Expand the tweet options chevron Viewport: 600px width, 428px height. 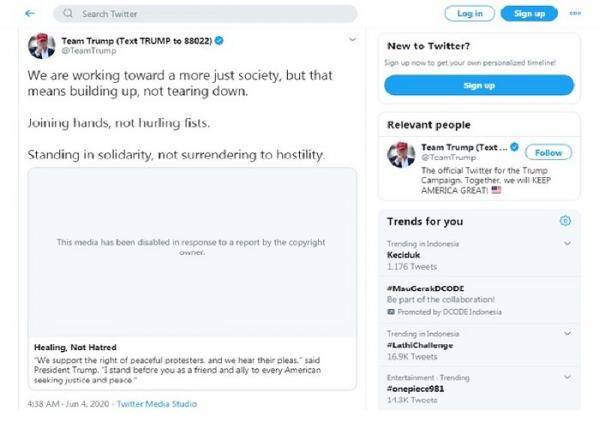click(x=352, y=40)
